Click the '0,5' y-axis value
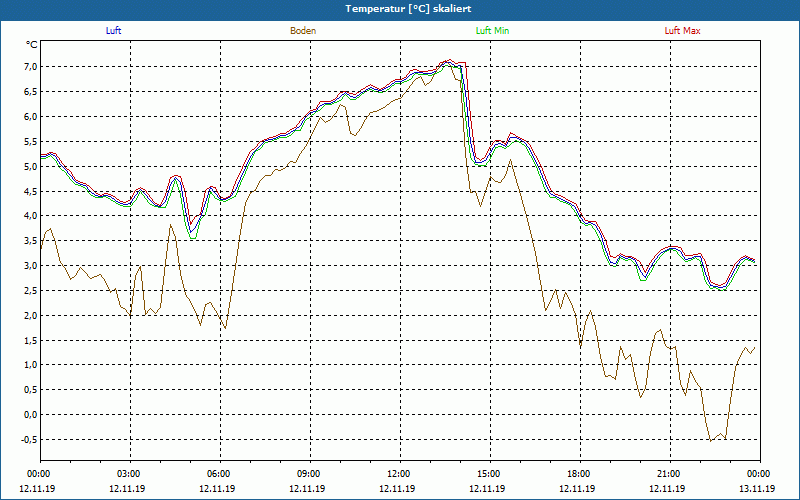Viewport: 800px width, 500px height. (x=31, y=390)
